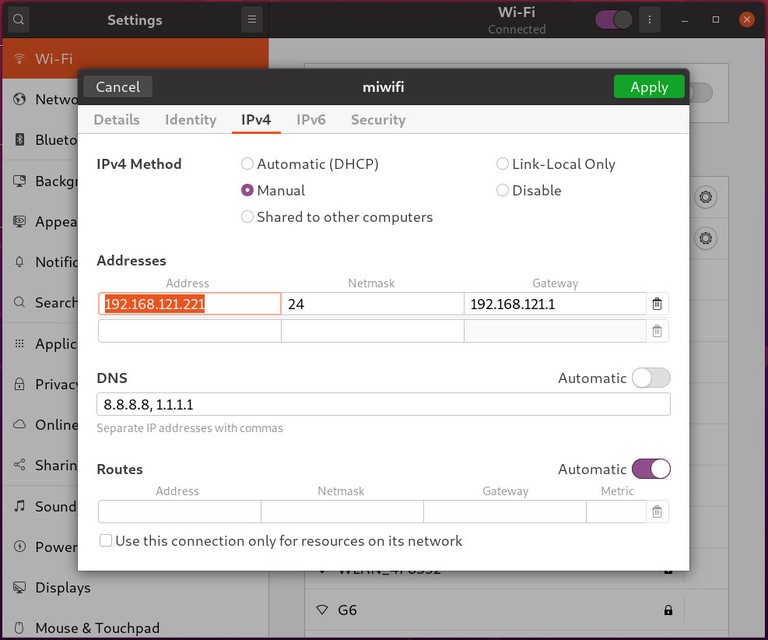Click the lock icon beside G6
The image size is (768, 640).
[x=668, y=610]
